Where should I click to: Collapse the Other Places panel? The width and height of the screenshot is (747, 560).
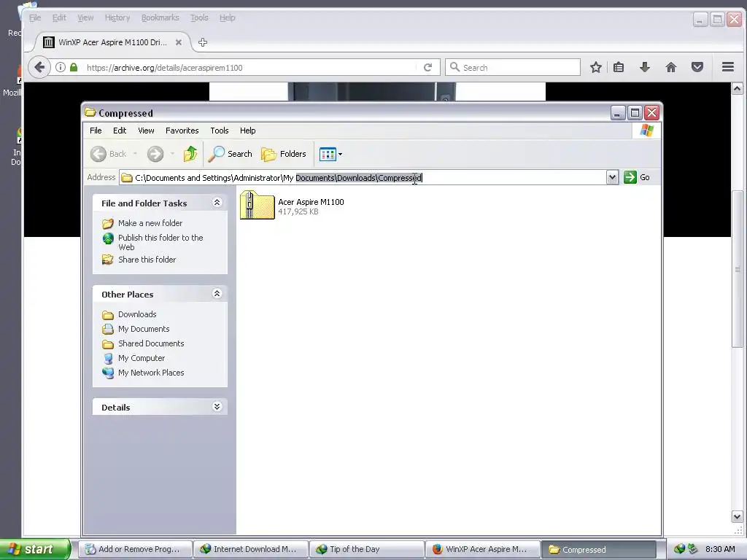coord(217,293)
